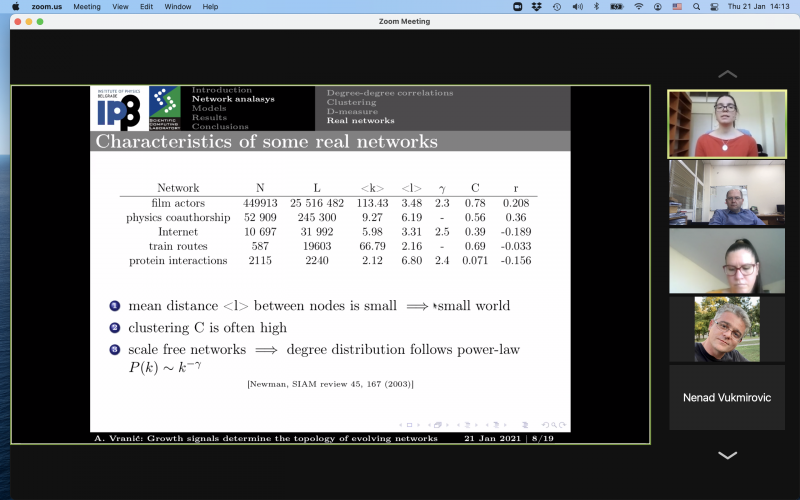Open the Wi-Fi status icon
The width and height of the screenshot is (800, 500).
(639, 7)
